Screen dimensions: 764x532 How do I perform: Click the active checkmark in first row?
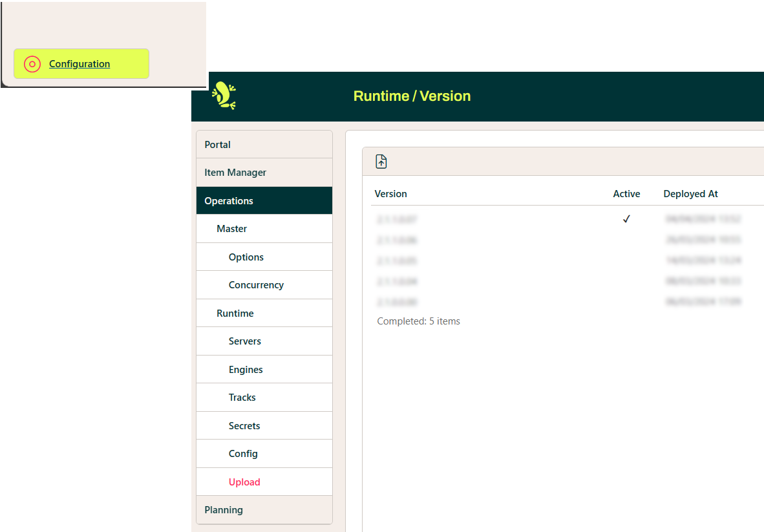coord(626,219)
